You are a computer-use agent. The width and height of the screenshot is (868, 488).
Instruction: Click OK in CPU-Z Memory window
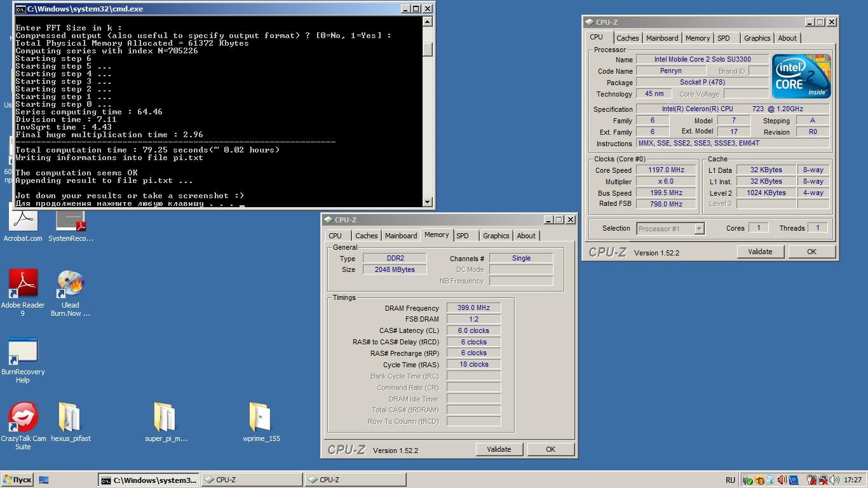550,449
